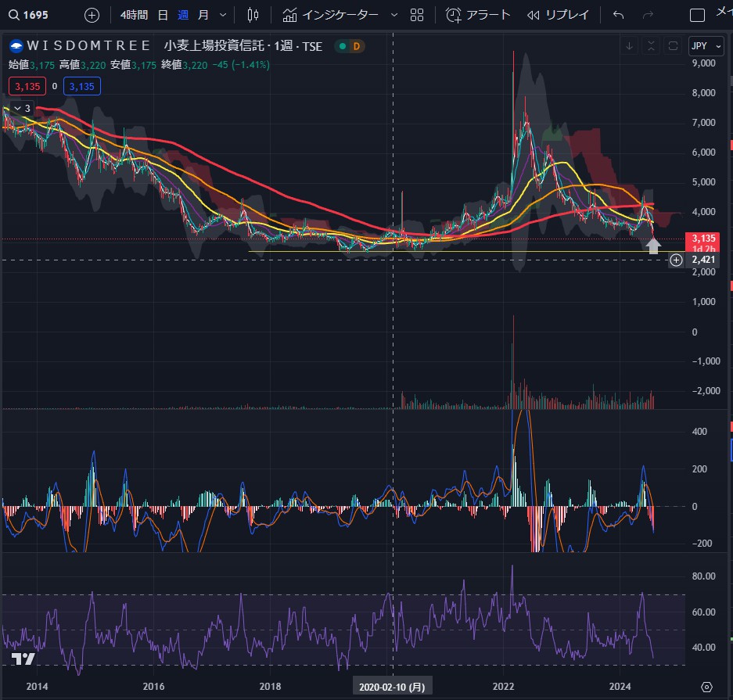Create an alert with アラート
733x700 pixels.
(x=478, y=15)
